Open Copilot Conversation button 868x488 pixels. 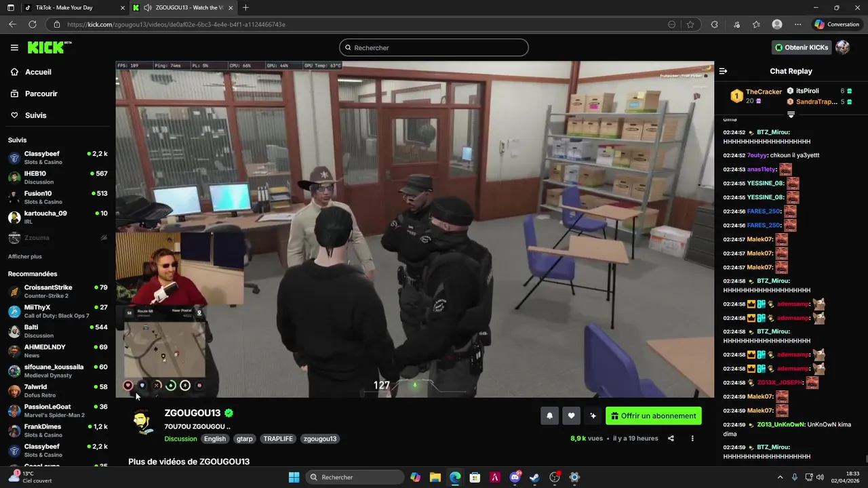click(837, 24)
